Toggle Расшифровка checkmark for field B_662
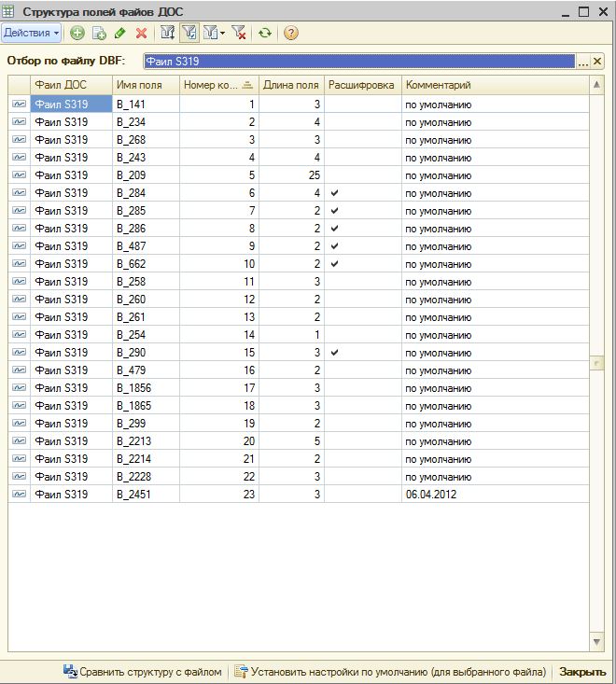This screenshot has height=684, width=616. tap(334, 264)
